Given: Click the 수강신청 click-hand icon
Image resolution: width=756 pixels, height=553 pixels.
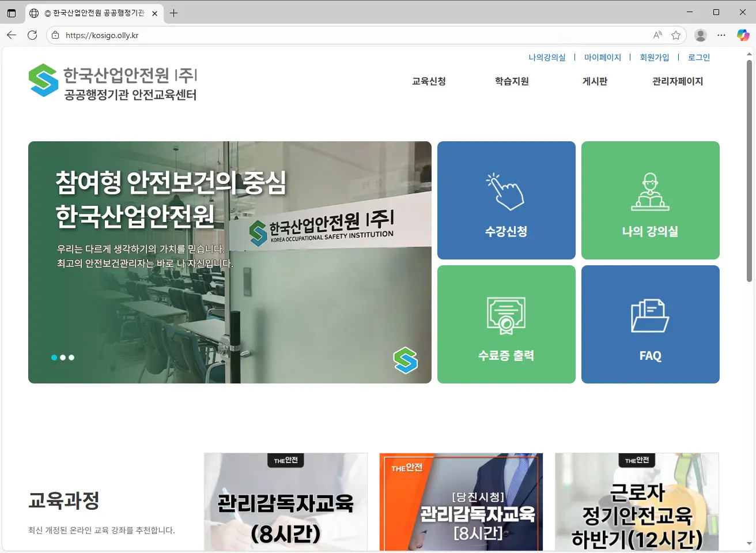Looking at the screenshot, I should click(506, 190).
